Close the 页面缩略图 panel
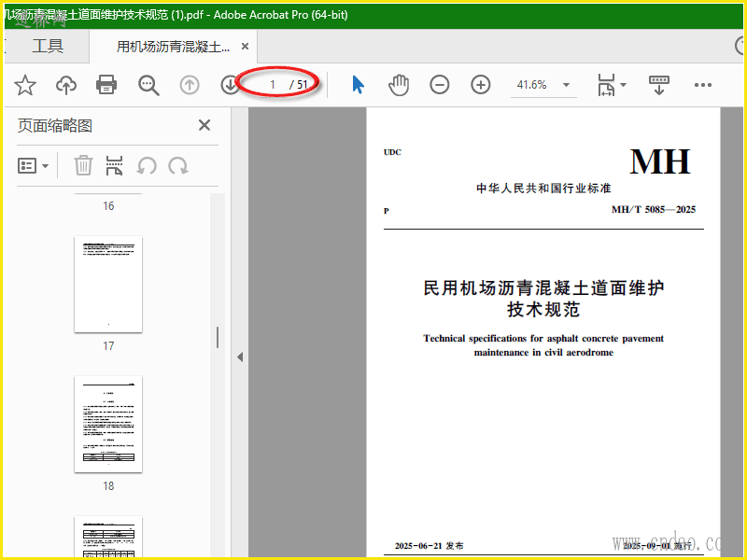 (x=204, y=125)
